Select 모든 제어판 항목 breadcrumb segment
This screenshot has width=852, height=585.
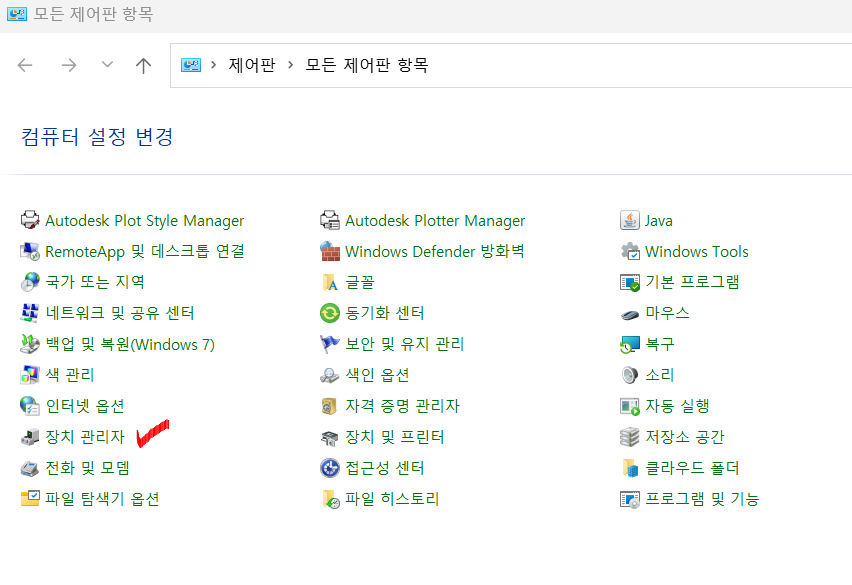367,65
